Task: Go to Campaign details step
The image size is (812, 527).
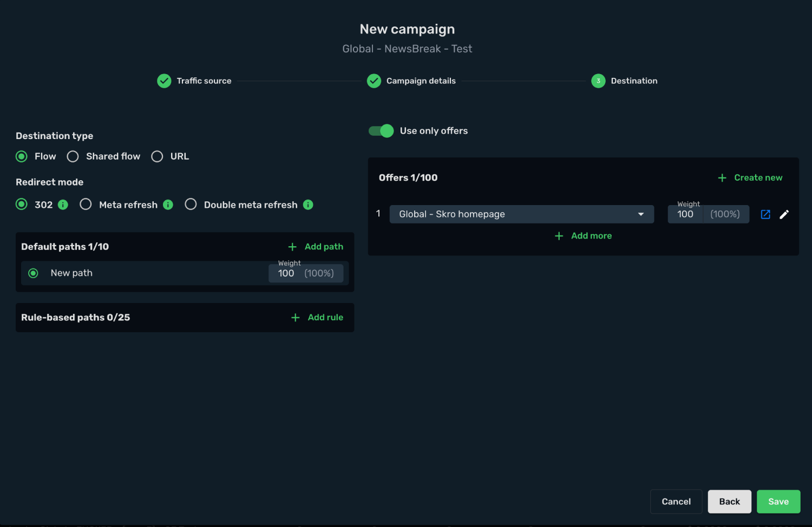Action: 421,81
